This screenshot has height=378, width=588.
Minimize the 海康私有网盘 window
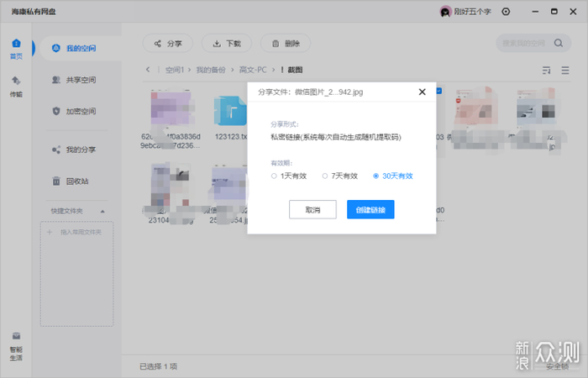(535, 12)
